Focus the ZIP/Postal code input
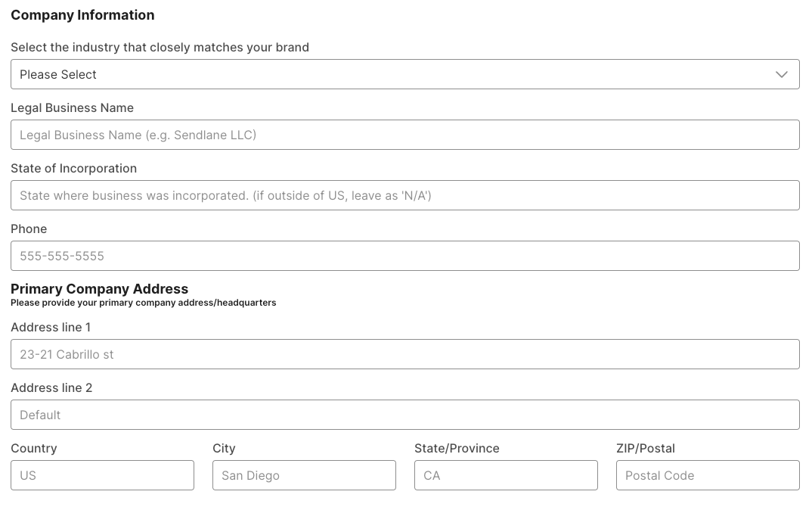This screenshot has height=507, width=812. (x=708, y=475)
